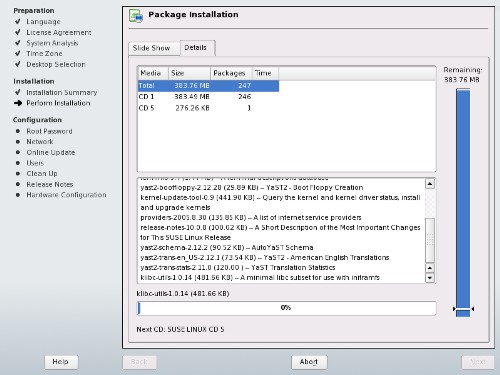
Task: Click the Size column header
Action: pyautogui.click(x=189, y=73)
